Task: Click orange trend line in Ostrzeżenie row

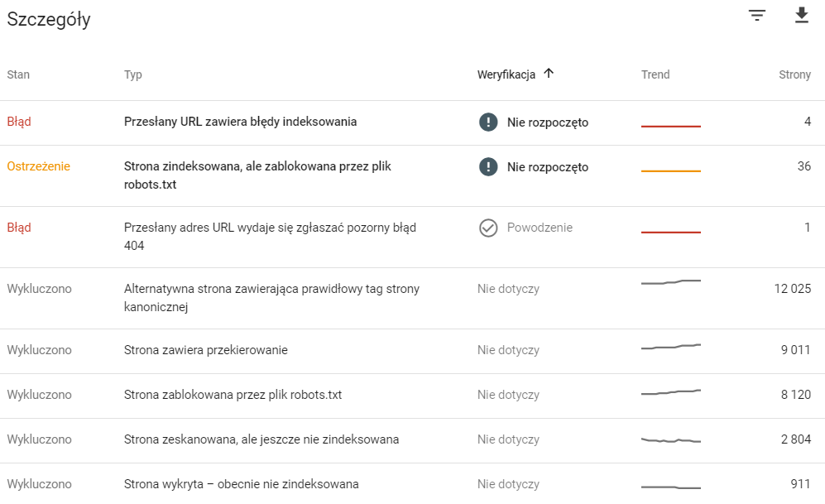Action: point(671,171)
